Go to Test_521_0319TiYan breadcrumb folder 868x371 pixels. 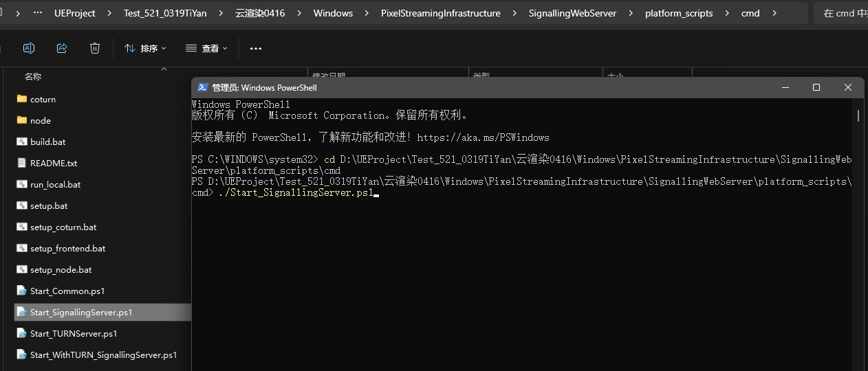coord(165,13)
